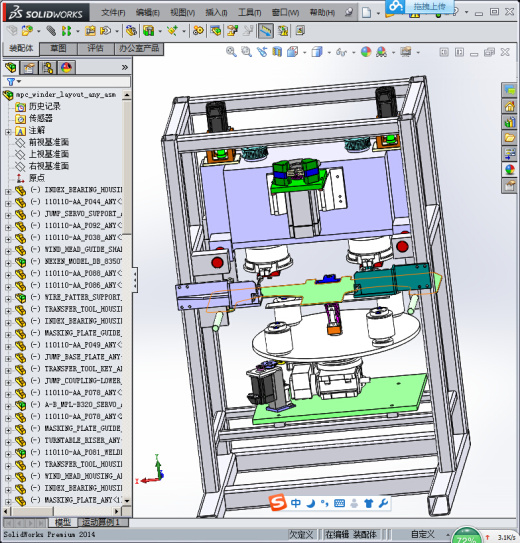This screenshot has height=543, width=520.
Task: Expand the panel using the » chevron
Action: (125, 67)
